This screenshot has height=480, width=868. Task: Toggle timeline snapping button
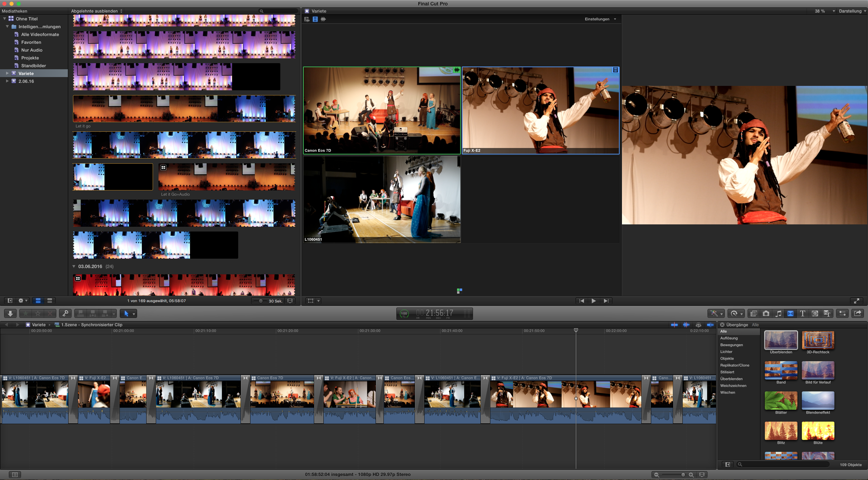coord(710,325)
